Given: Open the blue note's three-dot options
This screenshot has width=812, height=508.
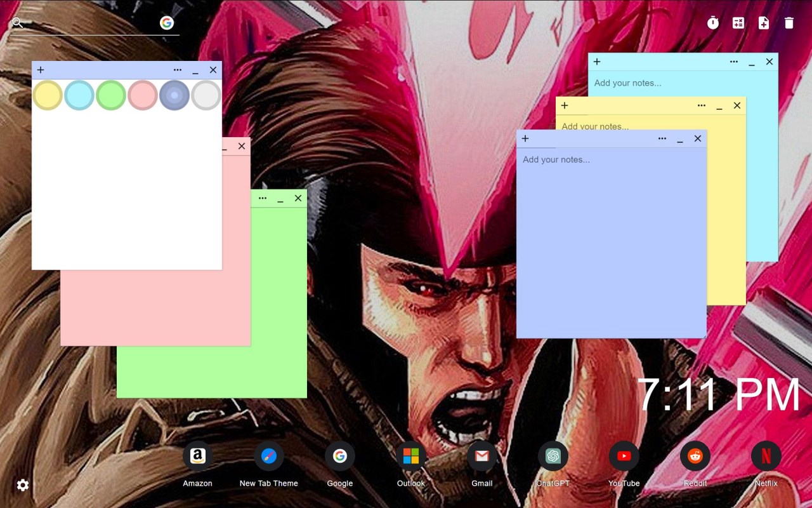Looking at the screenshot, I should [x=662, y=138].
